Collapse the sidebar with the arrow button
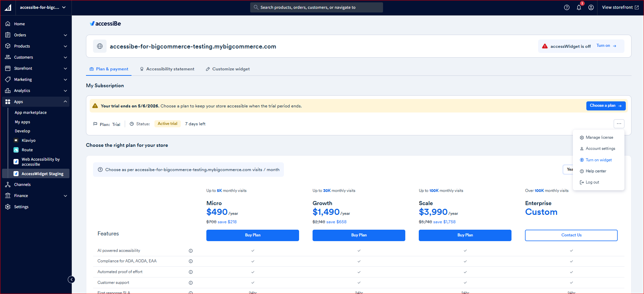This screenshot has height=294, width=644. pos(71,280)
